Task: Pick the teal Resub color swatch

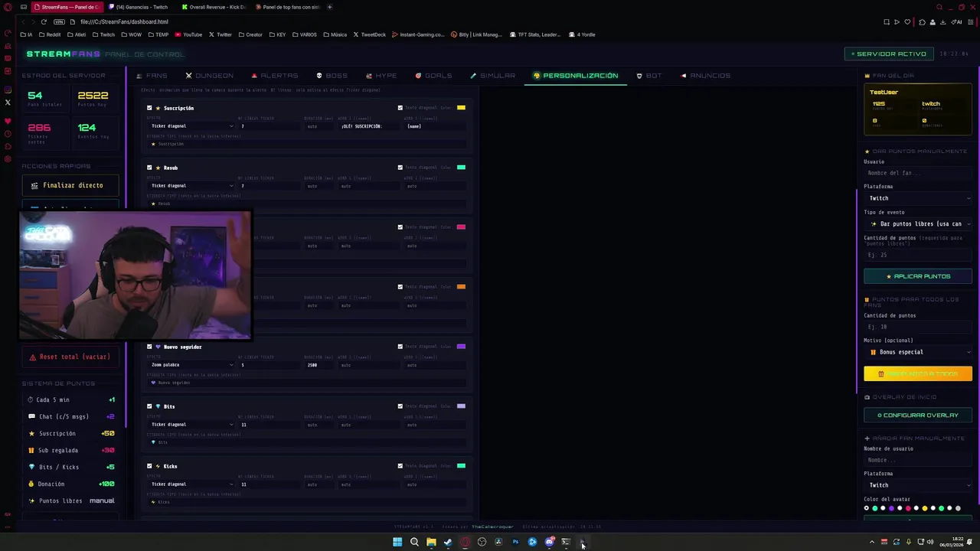Action: (461, 168)
